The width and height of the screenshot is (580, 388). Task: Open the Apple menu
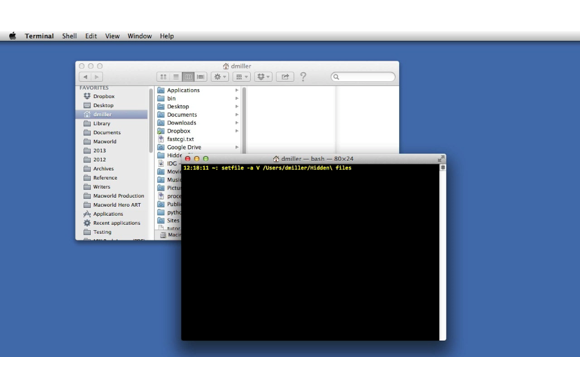13,36
